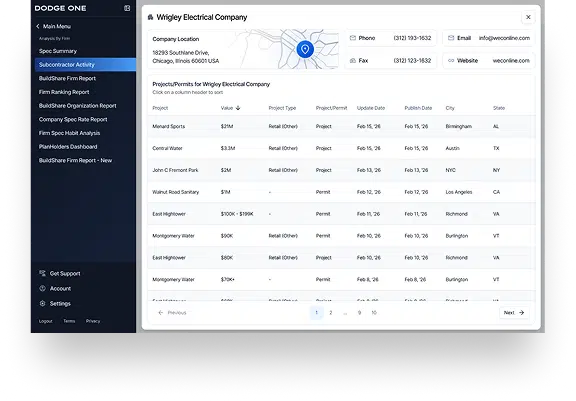Open the Privacy link
Screen dimensions: 576x401
click(93, 321)
